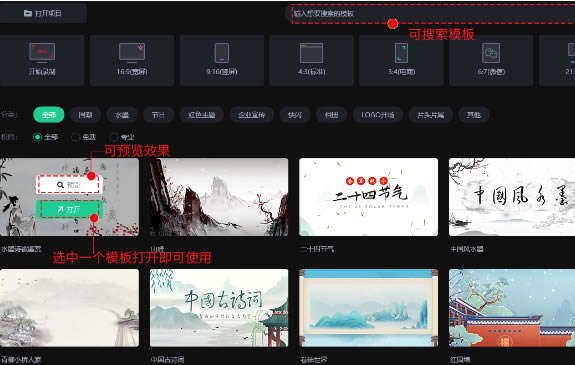Create a 9:16 vertical project

[x=221, y=61]
